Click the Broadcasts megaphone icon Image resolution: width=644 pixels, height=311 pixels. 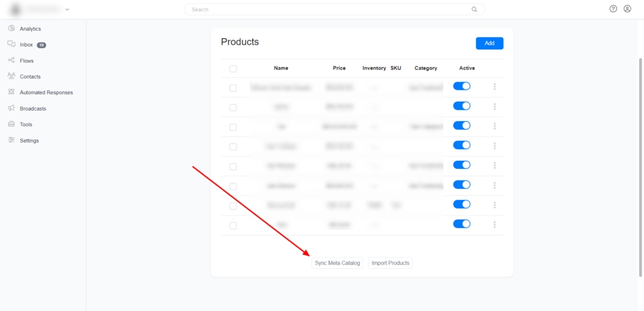point(11,108)
